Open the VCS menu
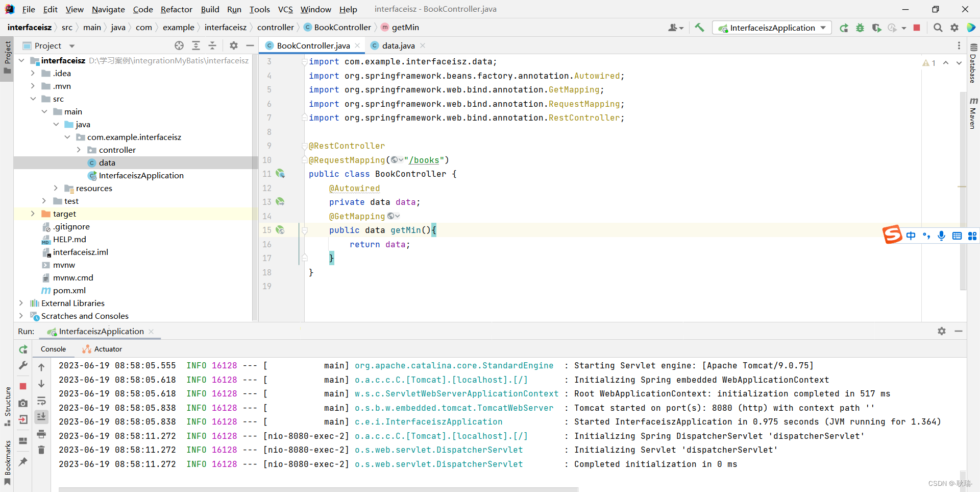This screenshot has width=980, height=492. 285,9
